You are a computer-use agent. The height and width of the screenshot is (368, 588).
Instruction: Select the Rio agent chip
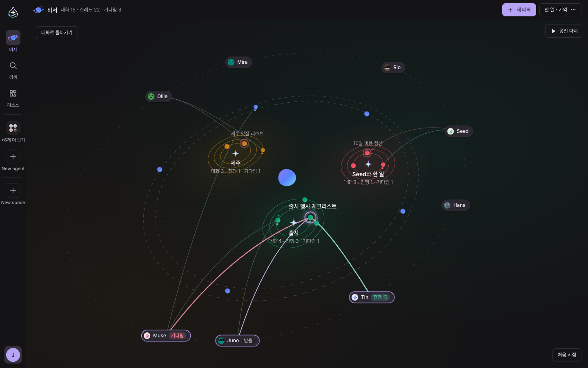point(393,67)
